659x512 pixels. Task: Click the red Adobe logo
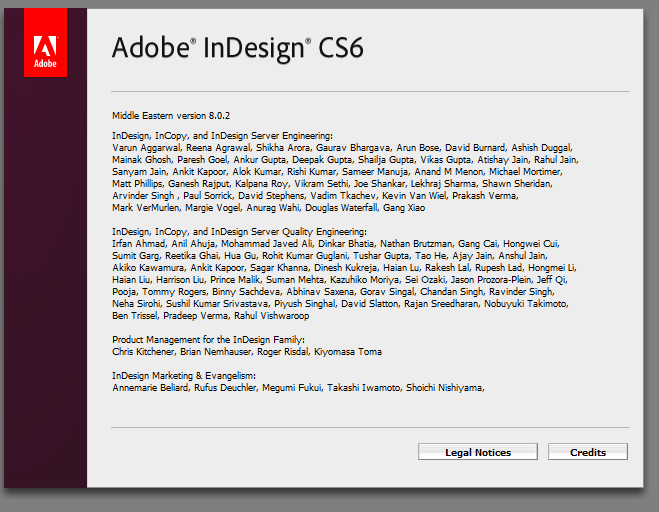pos(45,47)
